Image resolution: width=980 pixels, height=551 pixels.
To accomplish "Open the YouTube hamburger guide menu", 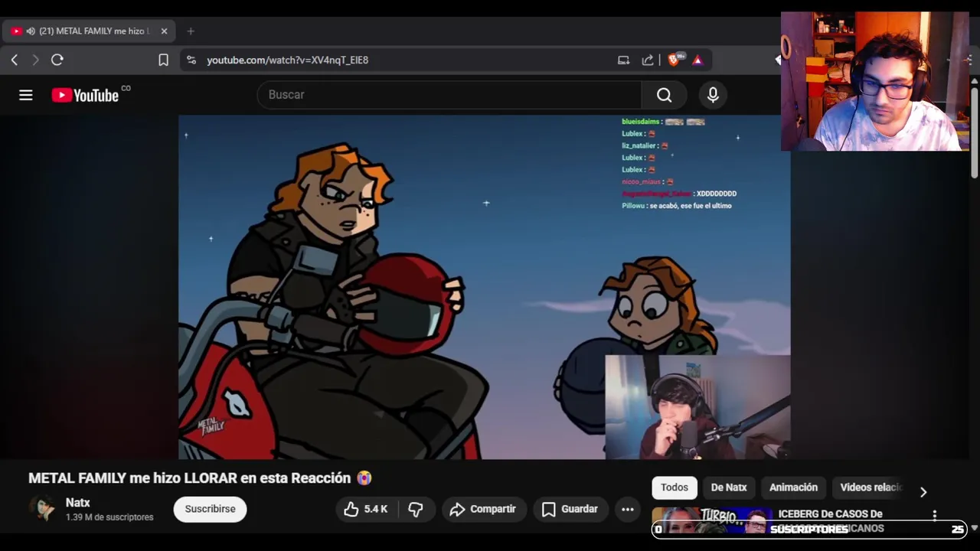I will [x=26, y=95].
